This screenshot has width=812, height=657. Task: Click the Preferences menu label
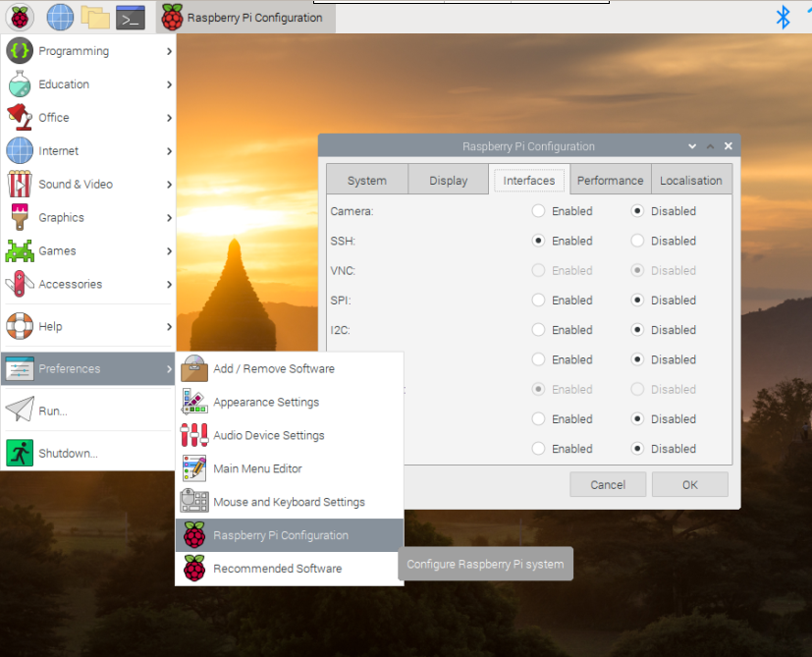tap(70, 368)
